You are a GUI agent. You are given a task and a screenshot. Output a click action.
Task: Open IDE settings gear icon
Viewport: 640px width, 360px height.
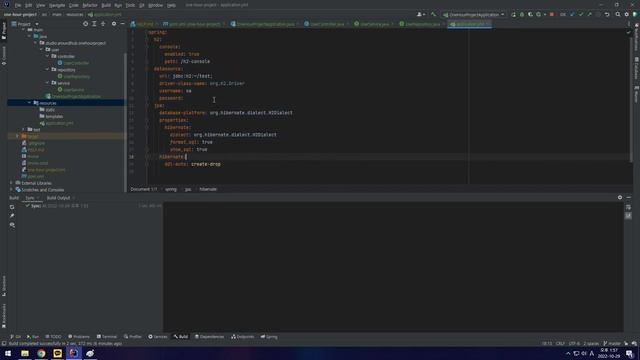click(627, 15)
